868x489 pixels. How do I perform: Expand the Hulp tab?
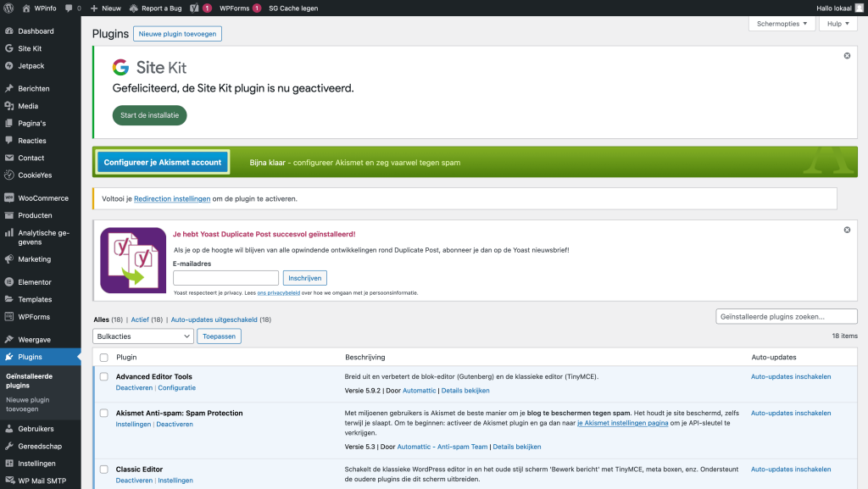[x=837, y=24]
